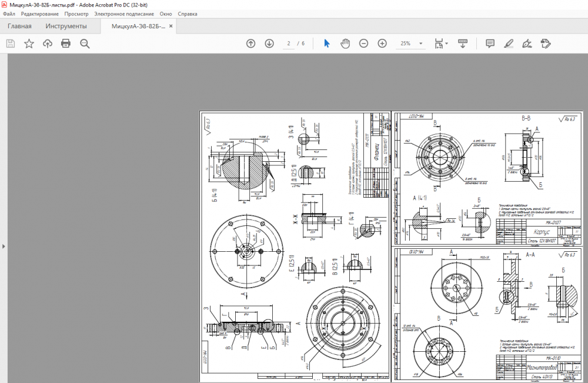Open the find text magnifier tool

(85, 44)
